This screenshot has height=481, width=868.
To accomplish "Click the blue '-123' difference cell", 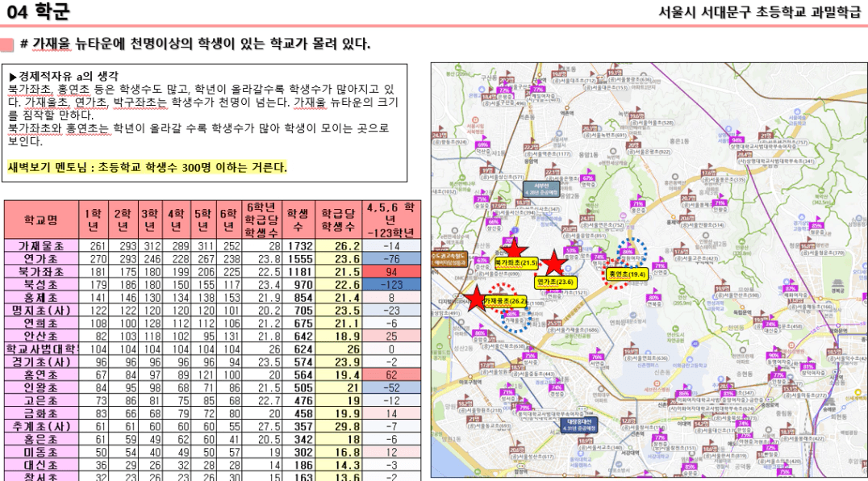I will coord(391,285).
